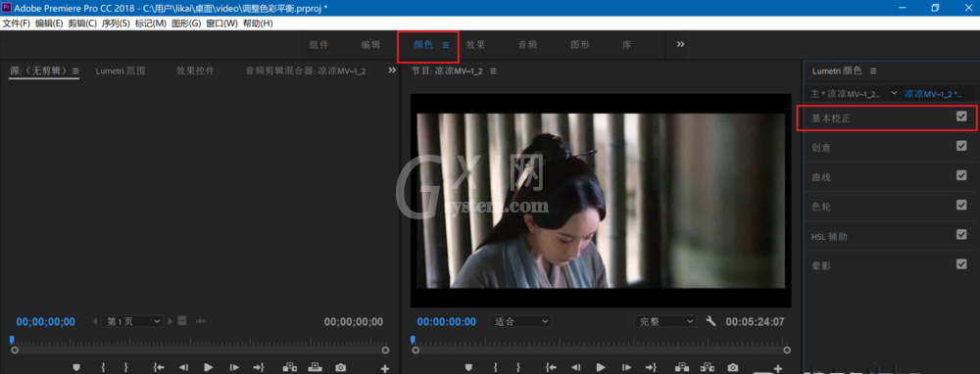Click Program monitor blue timecode 00:00:00:00

446,321
